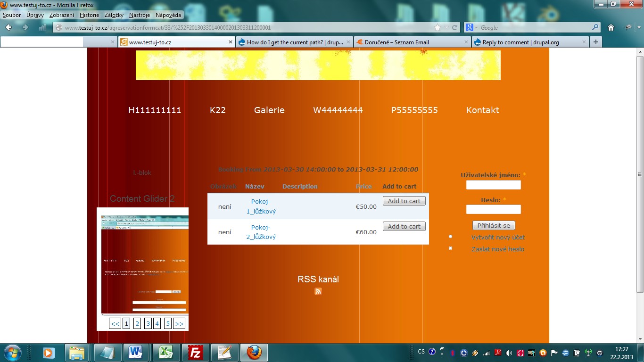Sort the table by Název column
644x362 pixels.
coord(255,186)
